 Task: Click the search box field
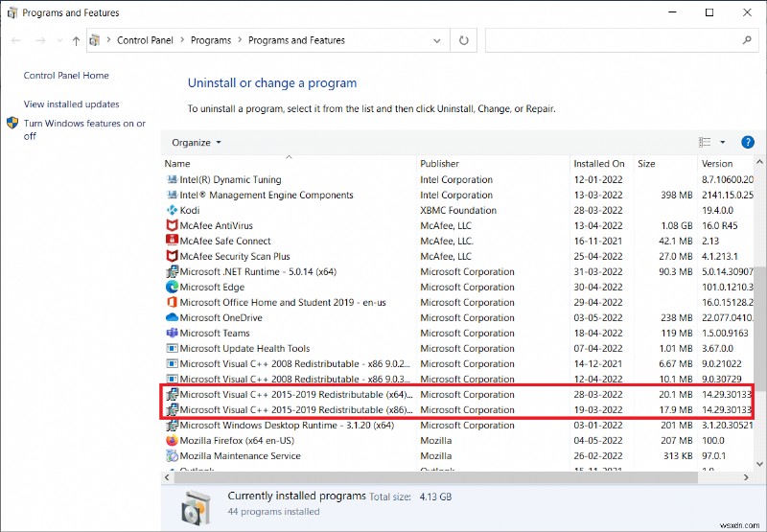[621, 40]
